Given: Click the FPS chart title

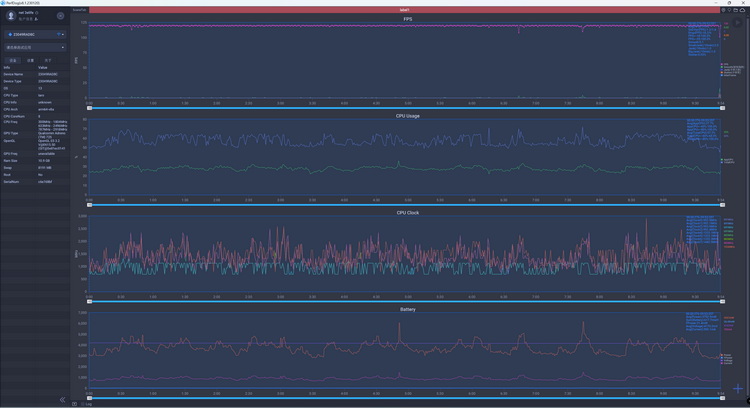Looking at the screenshot, I should (408, 19).
